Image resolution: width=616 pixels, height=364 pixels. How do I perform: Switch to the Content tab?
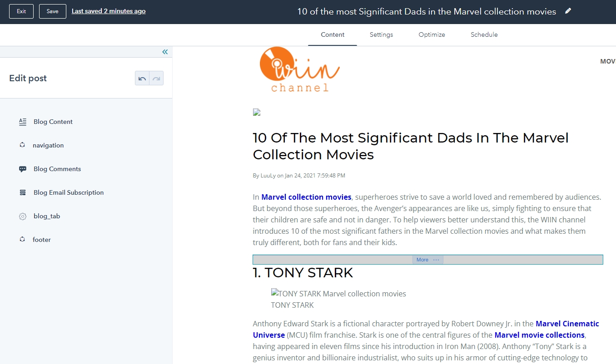(x=333, y=34)
